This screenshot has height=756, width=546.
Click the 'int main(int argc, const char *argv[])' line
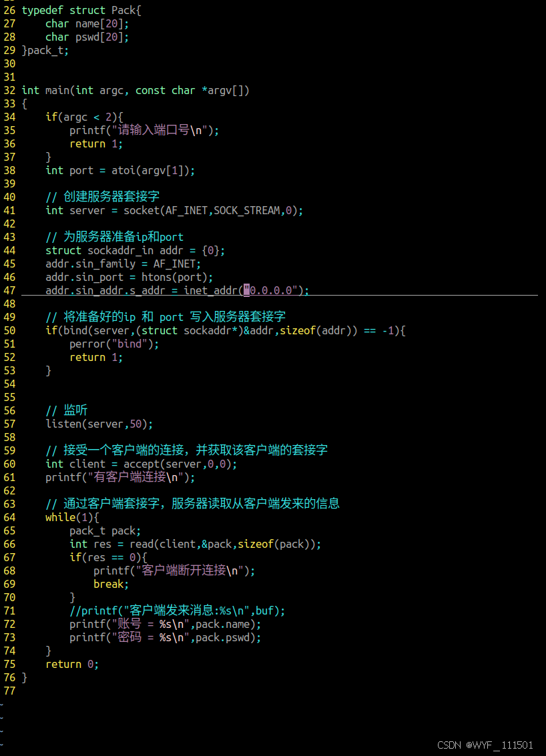click(135, 91)
